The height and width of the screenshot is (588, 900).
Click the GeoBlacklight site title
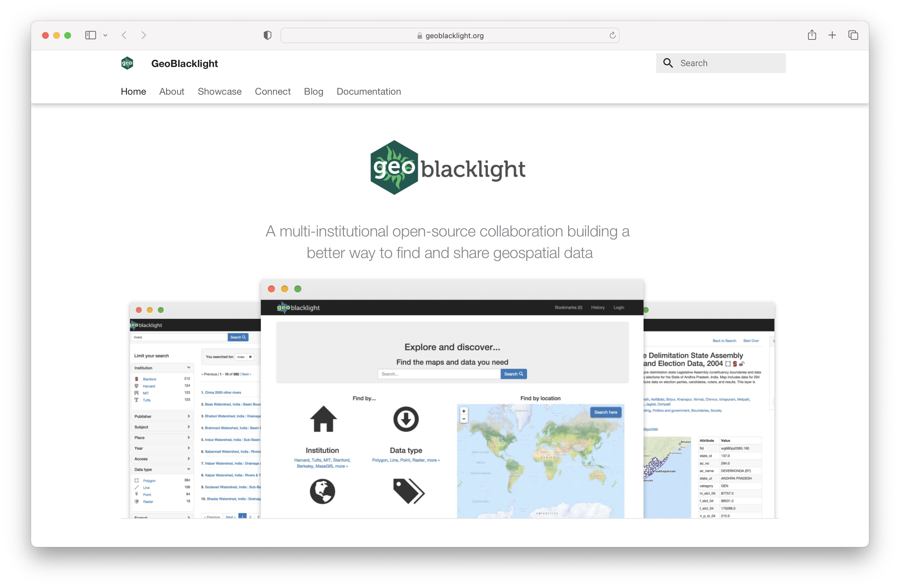(184, 63)
